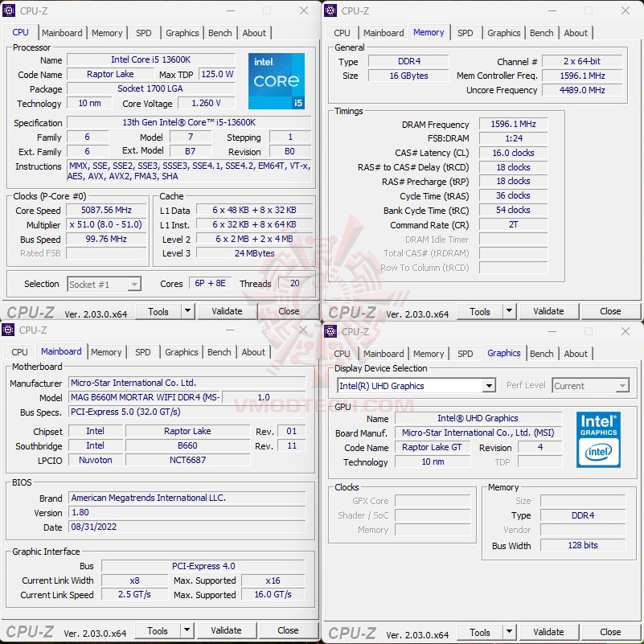Viewport: 644px width, 644px height.
Task: Click the CAS# Latency 16.0 clocks value
Action: pyautogui.click(x=514, y=153)
